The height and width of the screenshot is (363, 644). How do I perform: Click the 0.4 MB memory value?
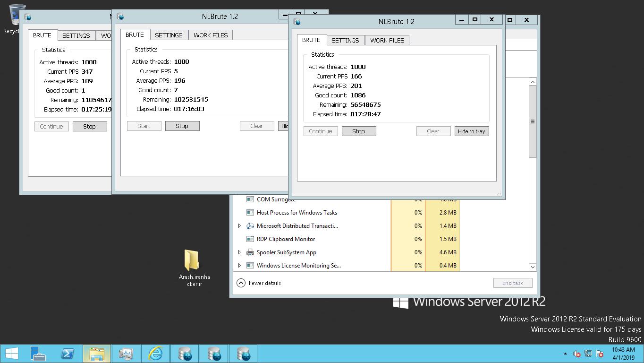tap(448, 266)
